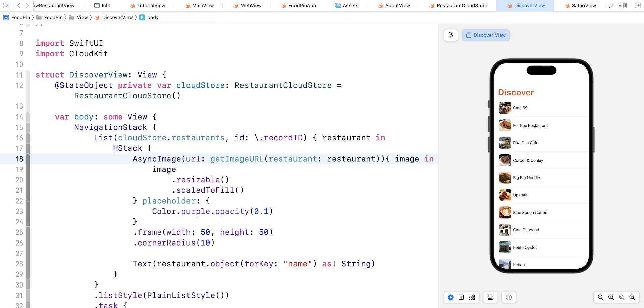Zoom the preview to fit
The height and width of the screenshot is (308, 644).
[622, 297]
